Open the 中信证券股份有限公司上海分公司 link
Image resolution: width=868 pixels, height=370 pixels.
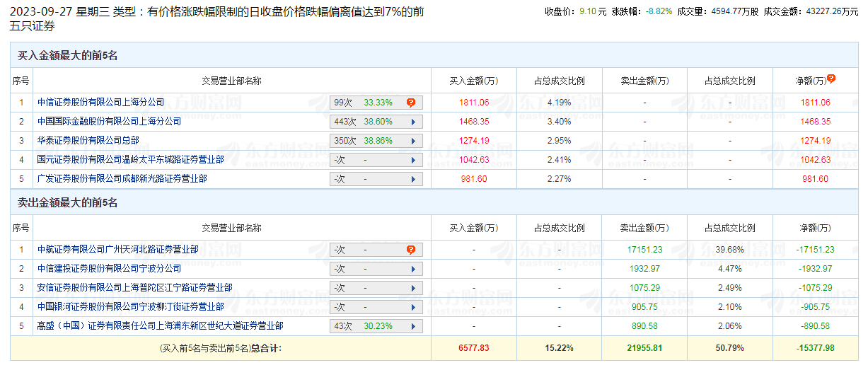click(100, 103)
